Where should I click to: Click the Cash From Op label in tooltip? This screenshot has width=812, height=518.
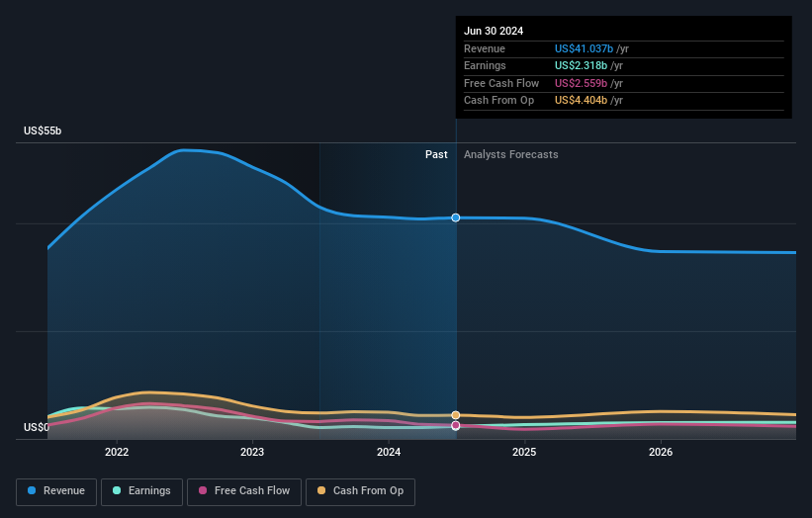coord(498,101)
